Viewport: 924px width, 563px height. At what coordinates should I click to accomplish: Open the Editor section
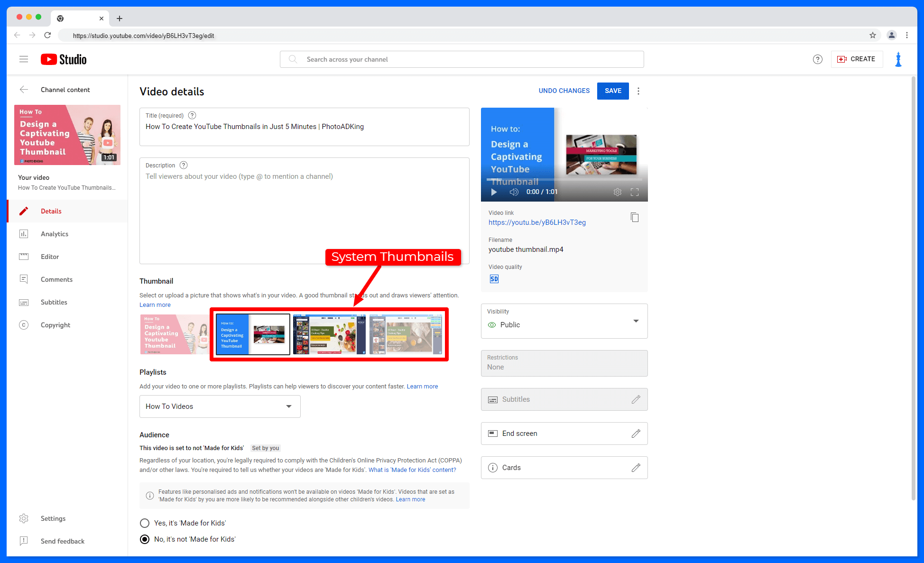(x=50, y=256)
